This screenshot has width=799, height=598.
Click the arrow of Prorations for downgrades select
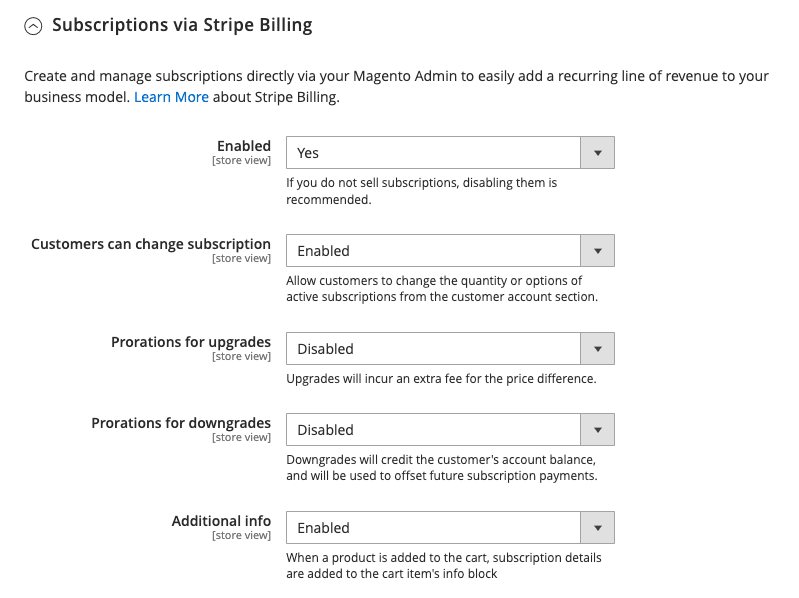click(x=598, y=429)
